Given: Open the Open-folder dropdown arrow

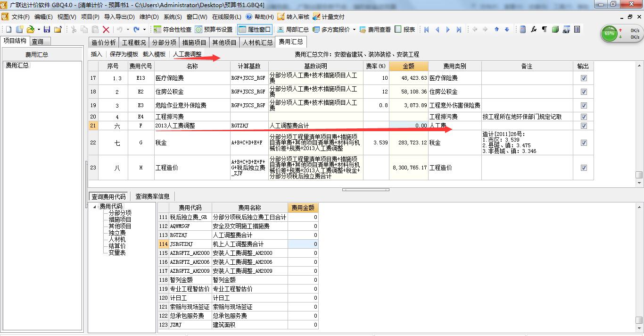Looking at the screenshot, I should 39,29.
